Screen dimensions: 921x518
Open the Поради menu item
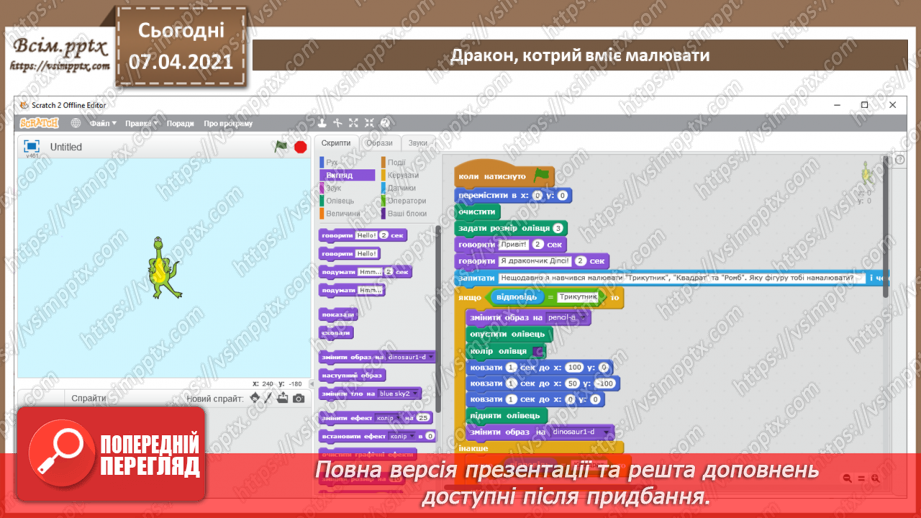[x=180, y=123]
